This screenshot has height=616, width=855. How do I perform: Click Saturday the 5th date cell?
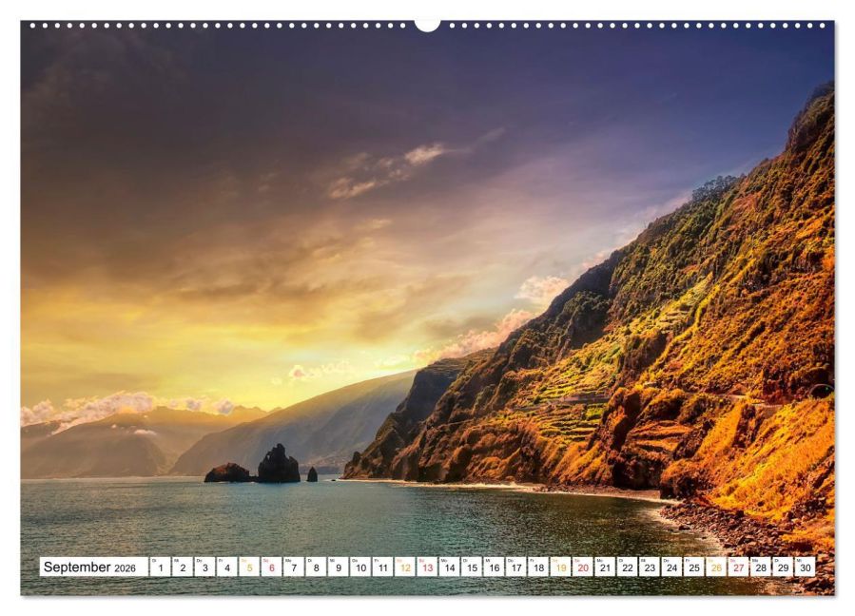click(249, 567)
